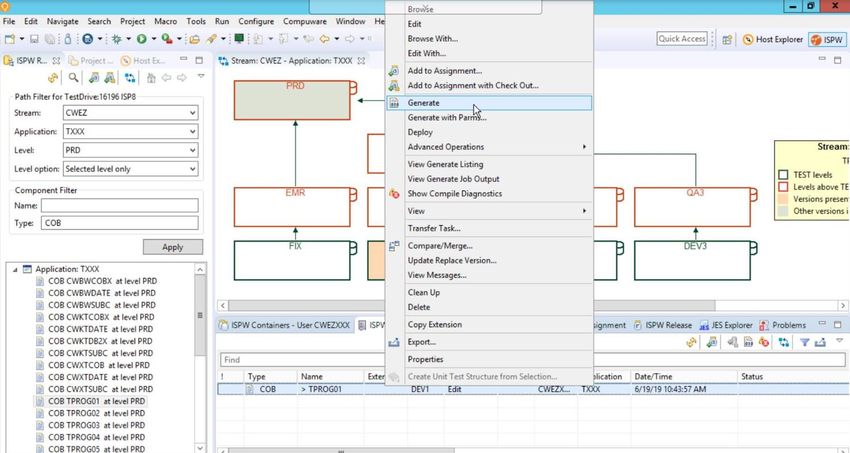Click the component Name filter field
The image size is (850, 453).
tap(120, 206)
